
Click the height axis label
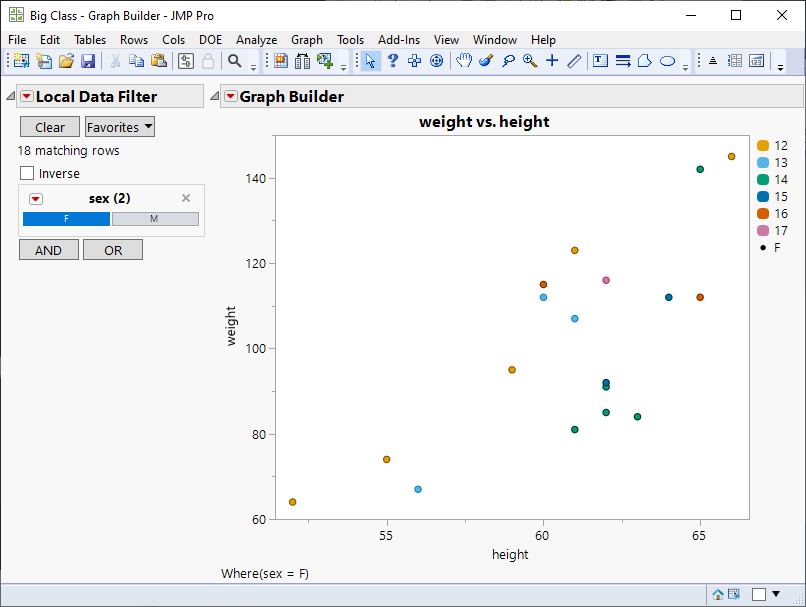point(510,554)
